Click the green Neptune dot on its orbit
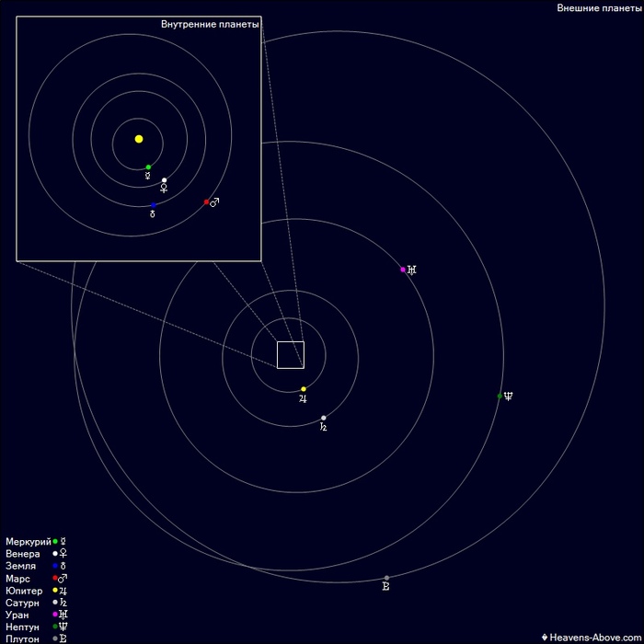Screen dimensions: 644x644 point(500,397)
